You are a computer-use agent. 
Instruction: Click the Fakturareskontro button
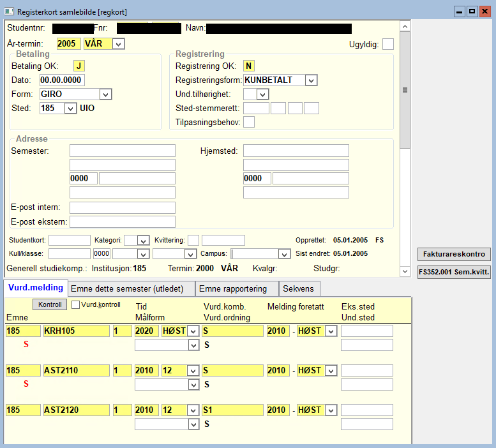tap(454, 254)
